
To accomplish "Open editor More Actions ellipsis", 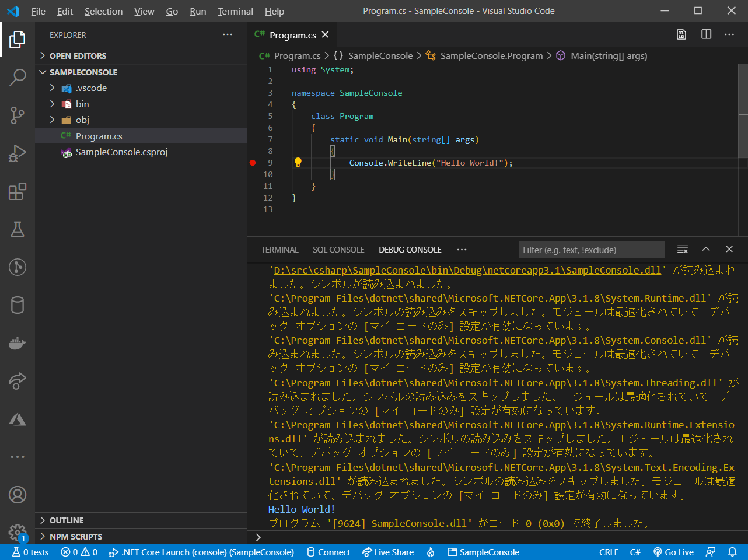I will click(x=729, y=34).
